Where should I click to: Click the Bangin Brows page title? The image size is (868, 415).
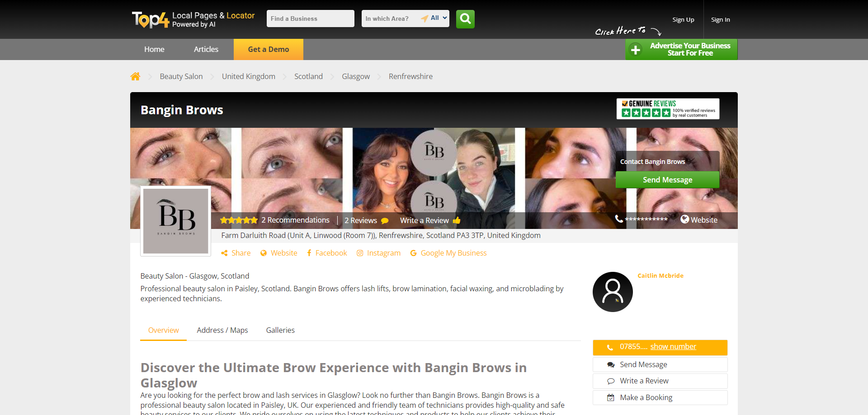(182, 110)
